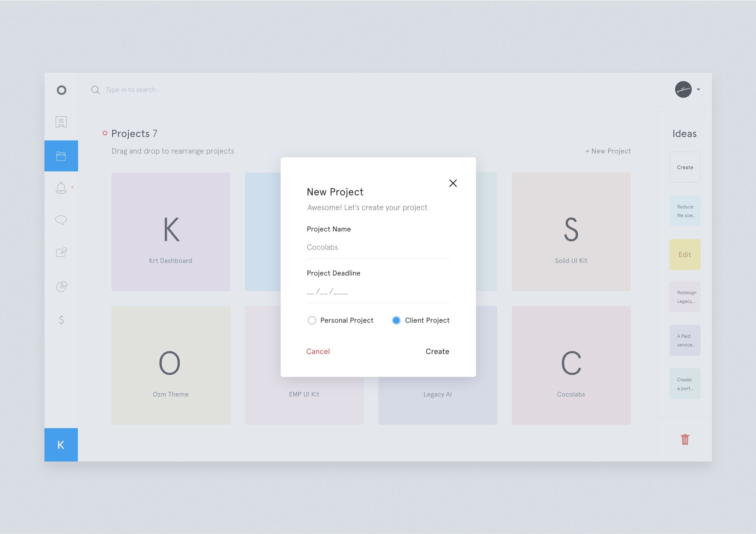Close the New Project dialog
This screenshot has width=756, height=534.
[453, 183]
